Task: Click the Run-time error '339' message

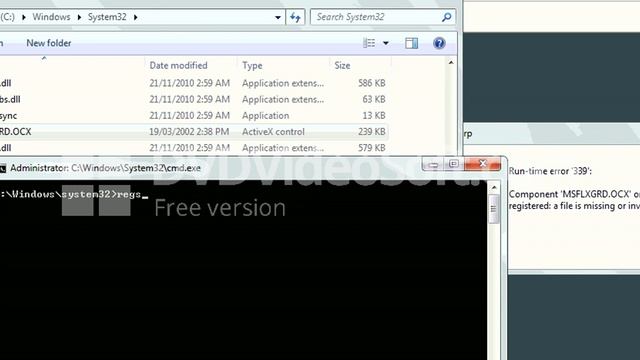Action: (x=550, y=171)
